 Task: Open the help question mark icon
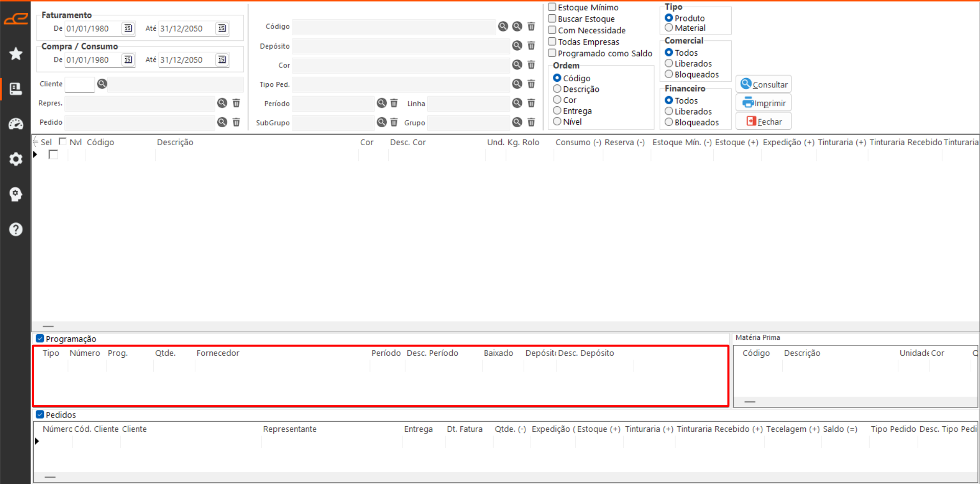click(x=16, y=229)
